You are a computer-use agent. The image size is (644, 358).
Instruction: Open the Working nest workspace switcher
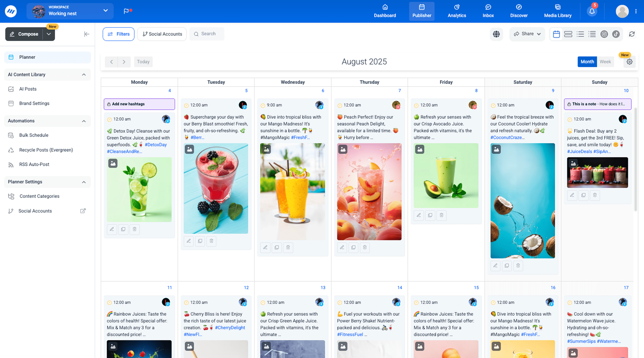click(70, 11)
